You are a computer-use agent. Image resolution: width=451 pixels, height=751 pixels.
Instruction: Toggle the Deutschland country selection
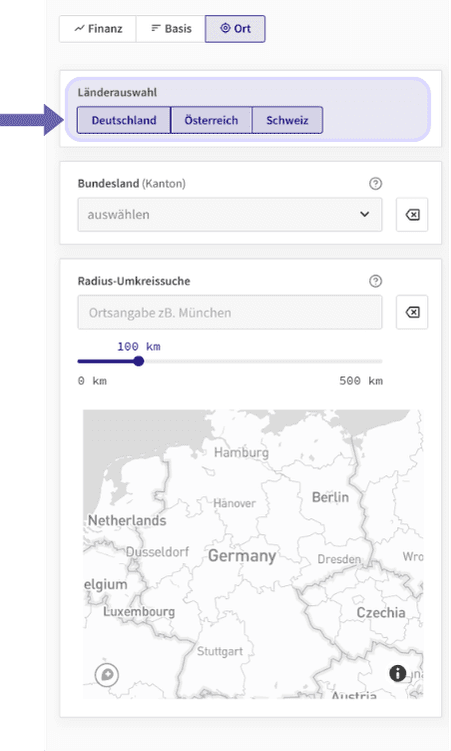pos(124,120)
